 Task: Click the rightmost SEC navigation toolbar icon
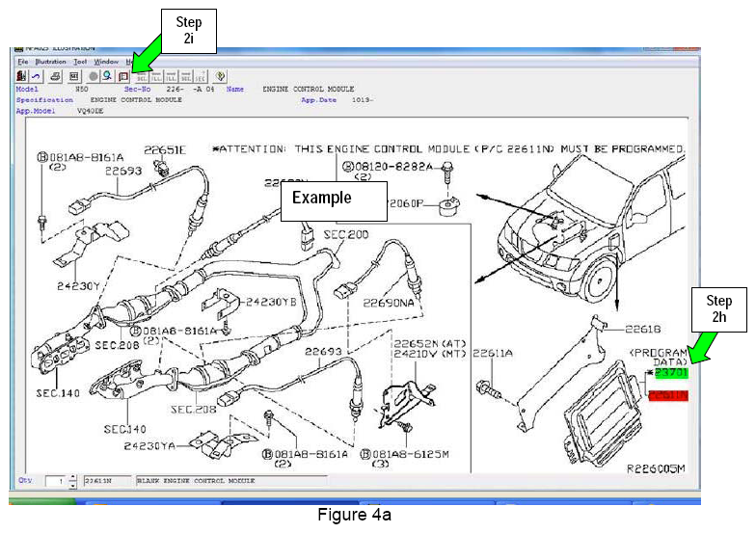pyautogui.click(x=201, y=75)
